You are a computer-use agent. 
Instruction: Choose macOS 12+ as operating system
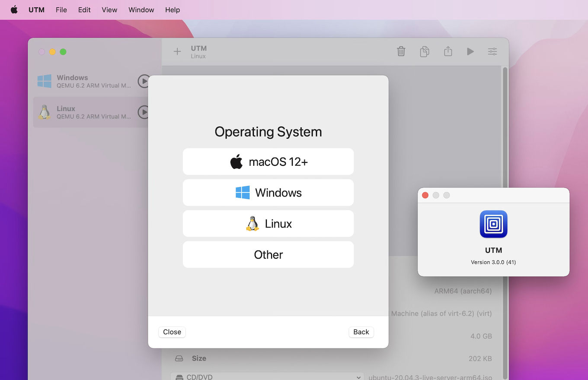(x=268, y=161)
